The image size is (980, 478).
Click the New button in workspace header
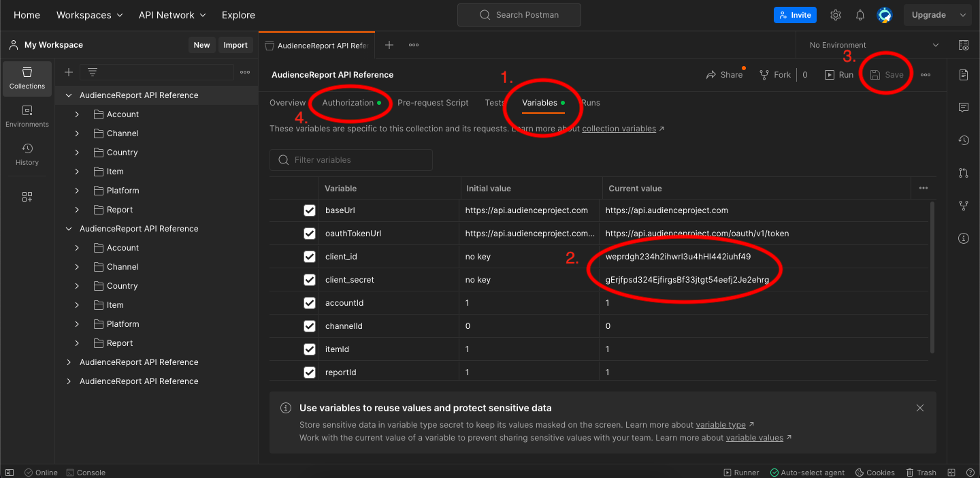click(202, 45)
